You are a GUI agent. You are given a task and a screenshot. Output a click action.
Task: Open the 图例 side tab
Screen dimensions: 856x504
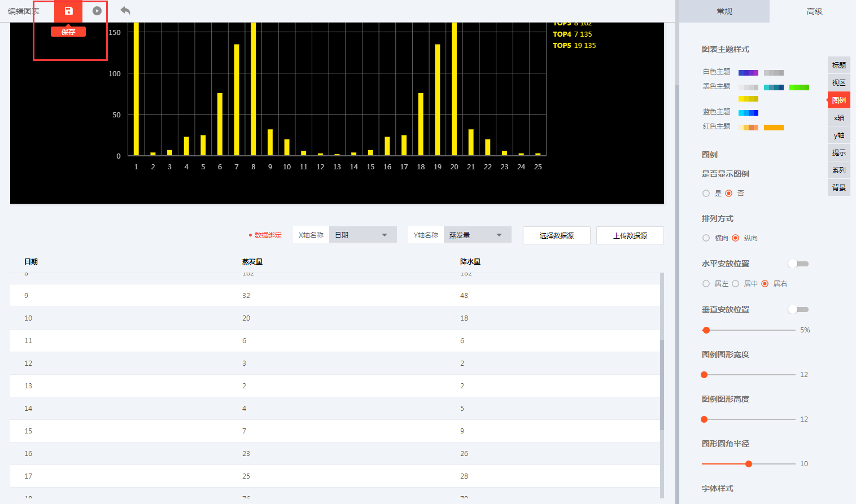click(839, 100)
